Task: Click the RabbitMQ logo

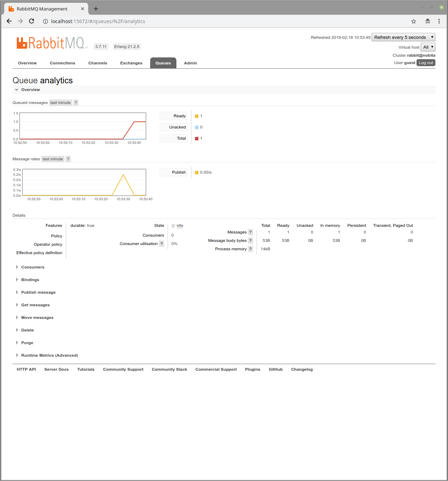Action: point(52,43)
